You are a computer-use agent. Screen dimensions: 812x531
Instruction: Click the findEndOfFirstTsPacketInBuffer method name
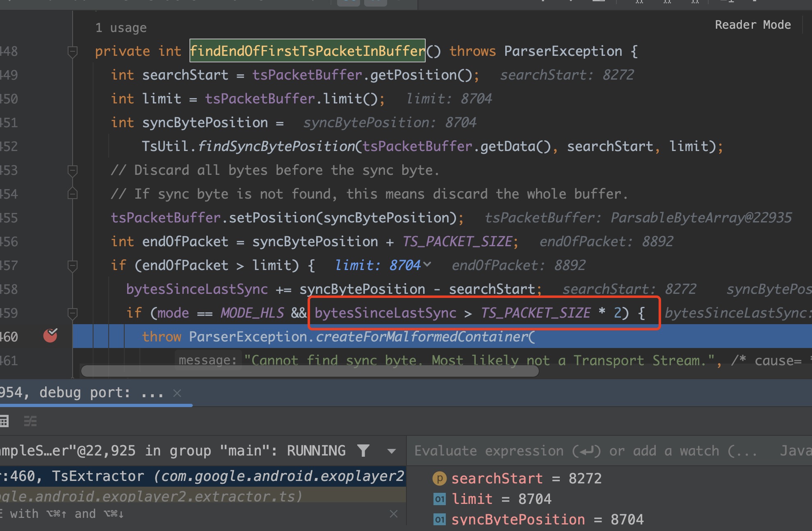pyautogui.click(x=307, y=51)
